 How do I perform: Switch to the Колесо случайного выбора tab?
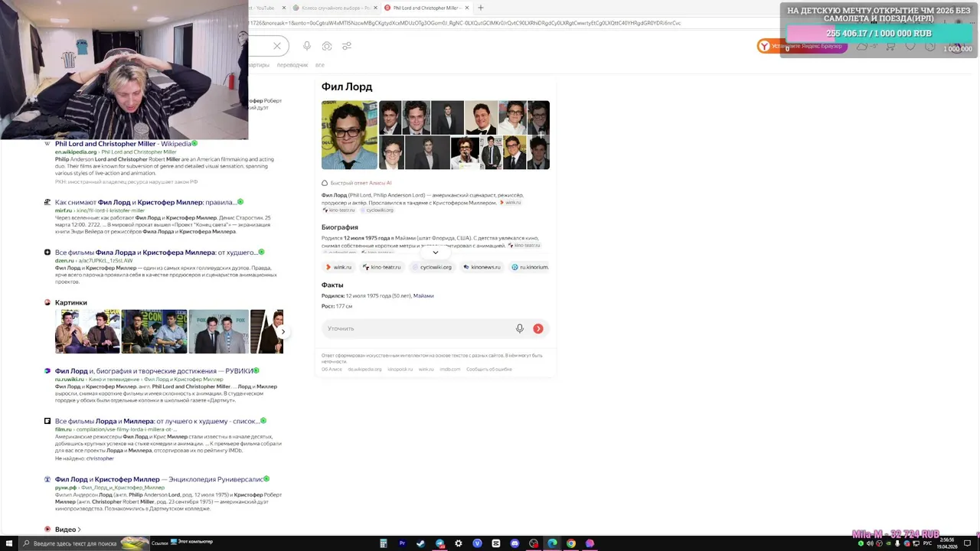(x=335, y=8)
